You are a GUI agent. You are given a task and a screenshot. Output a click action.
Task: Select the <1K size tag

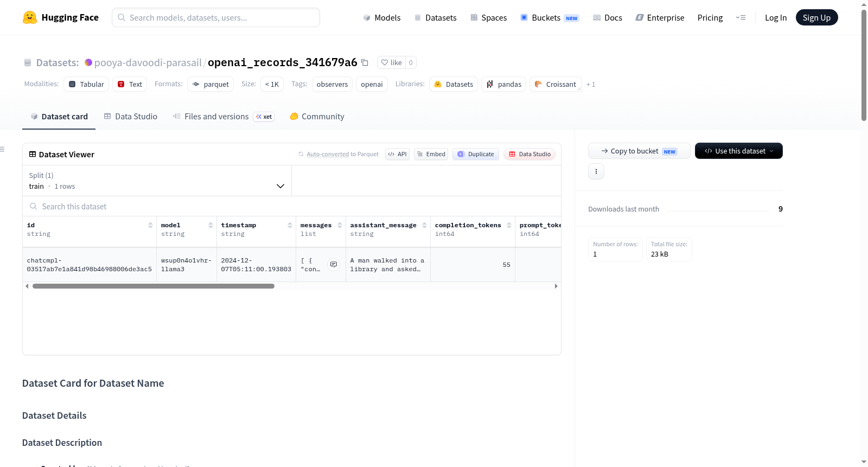272,84
